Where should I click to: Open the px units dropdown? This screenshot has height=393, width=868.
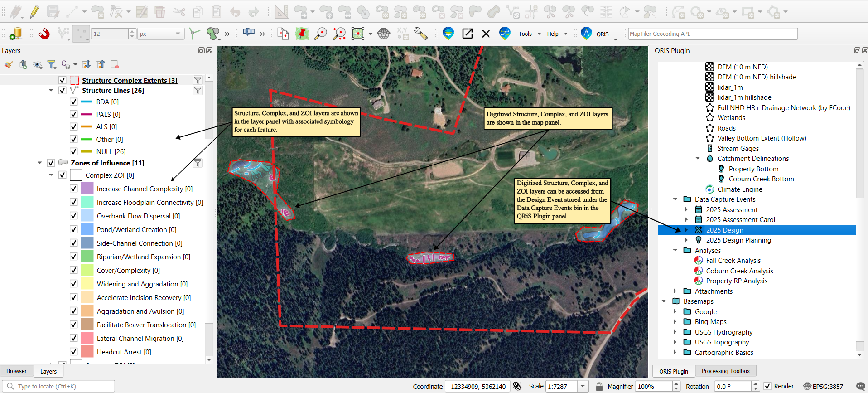(160, 34)
